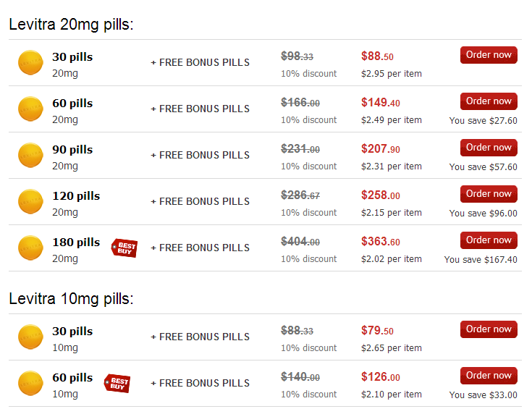Select the pill icon beside 90 pills 20mg
532x409 pixels.
(30, 155)
